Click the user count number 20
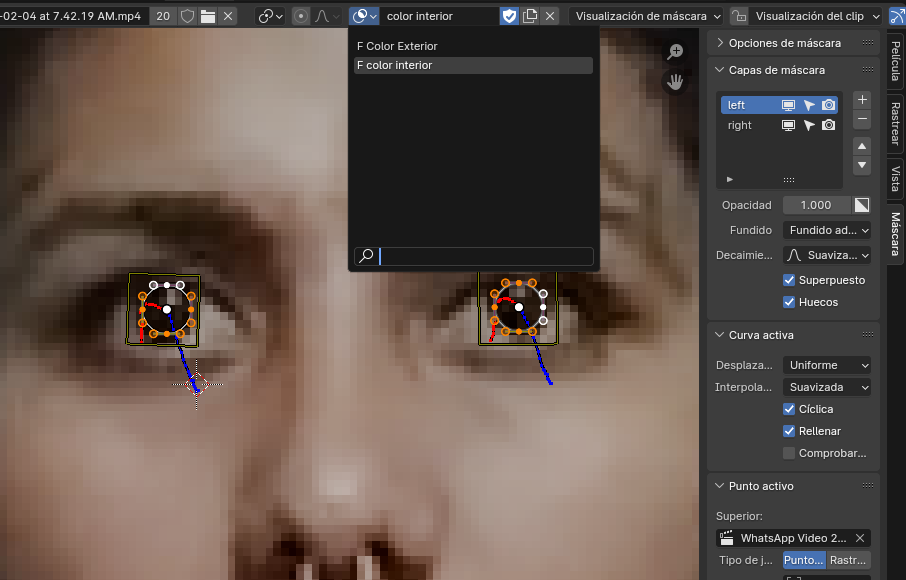 [164, 16]
